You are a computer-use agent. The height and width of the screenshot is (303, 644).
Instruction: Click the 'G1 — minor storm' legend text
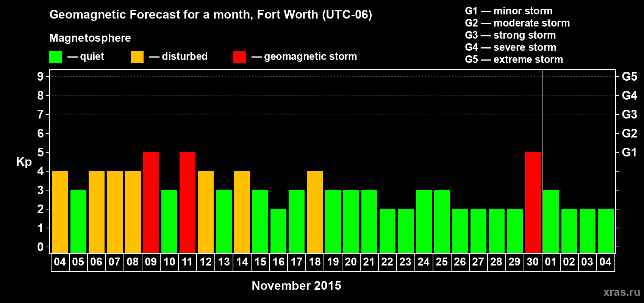[509, 11]
